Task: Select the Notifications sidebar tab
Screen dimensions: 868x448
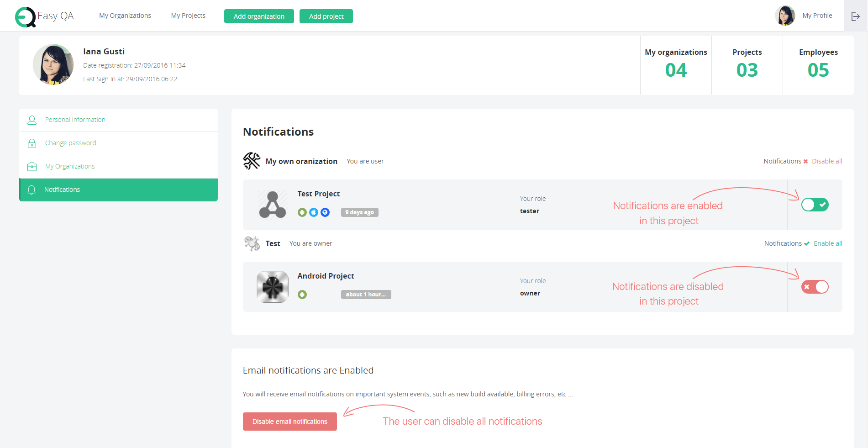Action: 119,190
